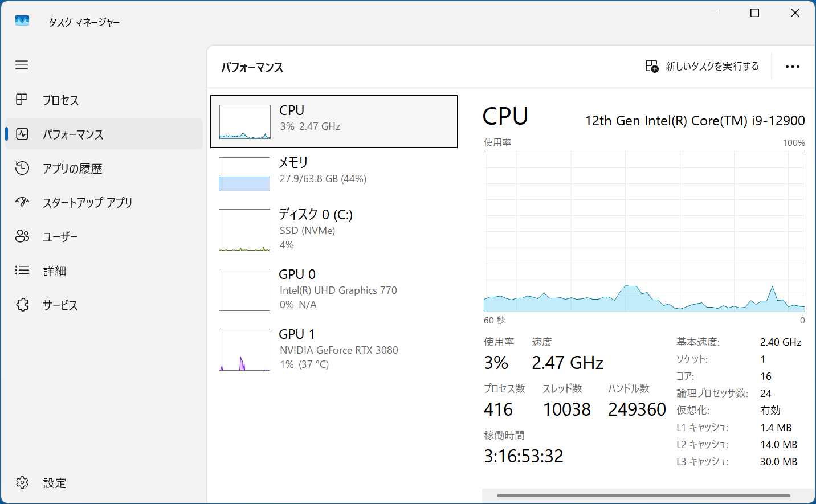The image size is (816, 504).
Task: Maximize the Task Manager window
Action: pyautogui.click(x=754, y=13)
